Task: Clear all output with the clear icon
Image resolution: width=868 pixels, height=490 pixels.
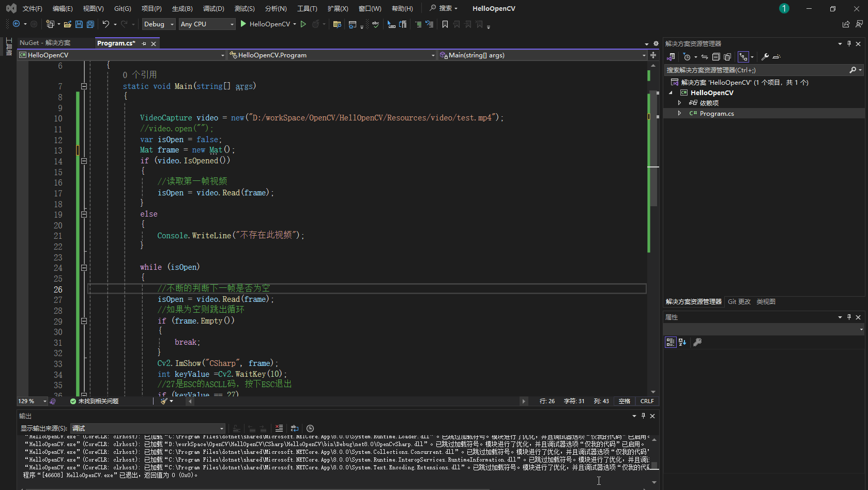Action: coord(279,428)
